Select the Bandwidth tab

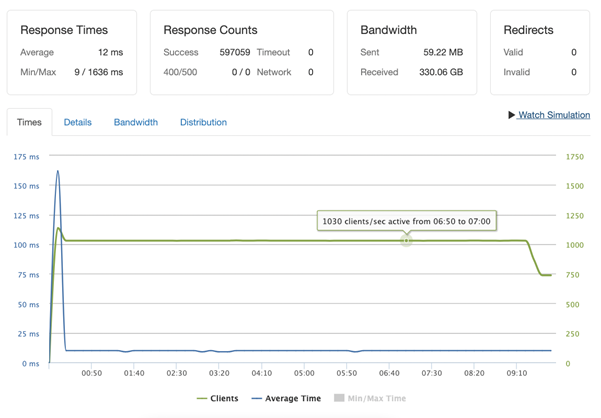click(x=135, y=122)
